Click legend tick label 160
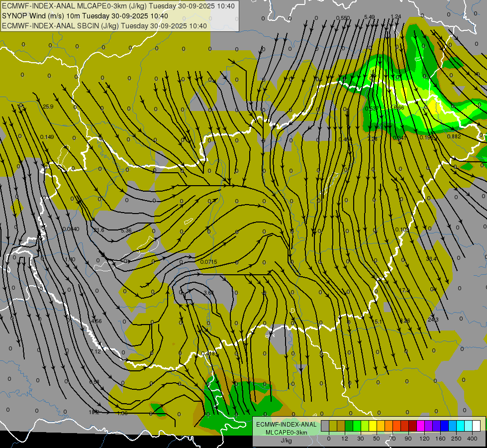The image size is (487, 448). pyautogui.click(x=440, y=439)
